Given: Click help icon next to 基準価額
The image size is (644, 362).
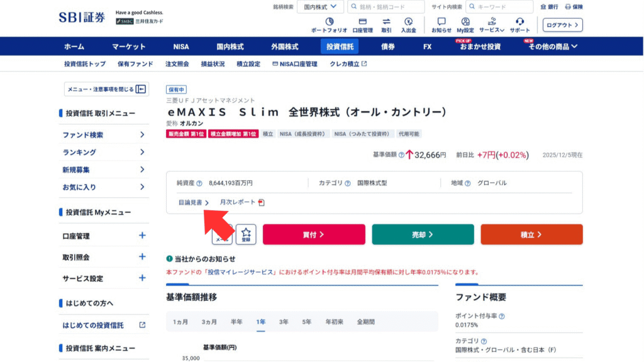Looking at the screenshot, I should (401, 155).
